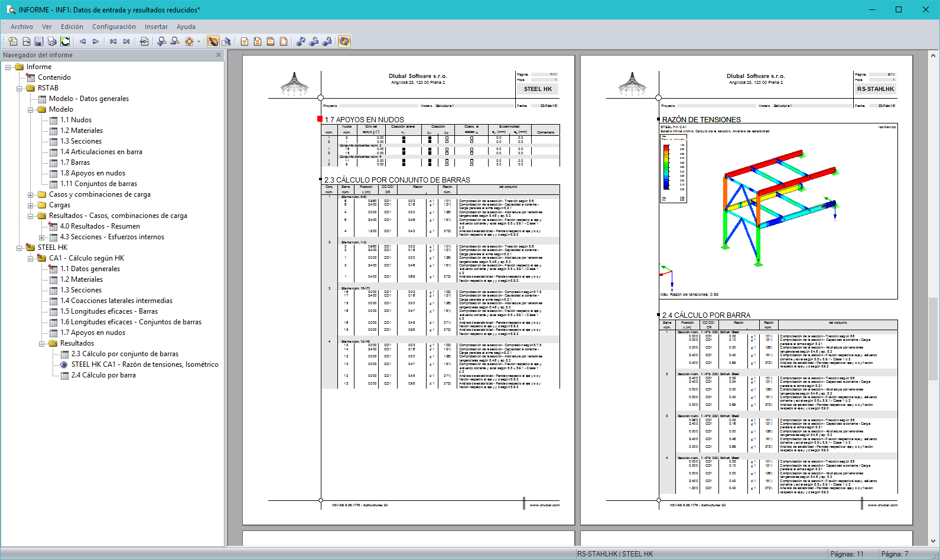Viewport: 940px width, 560px height.
Task: Open the Archivo menu
Action: point(22,27)
